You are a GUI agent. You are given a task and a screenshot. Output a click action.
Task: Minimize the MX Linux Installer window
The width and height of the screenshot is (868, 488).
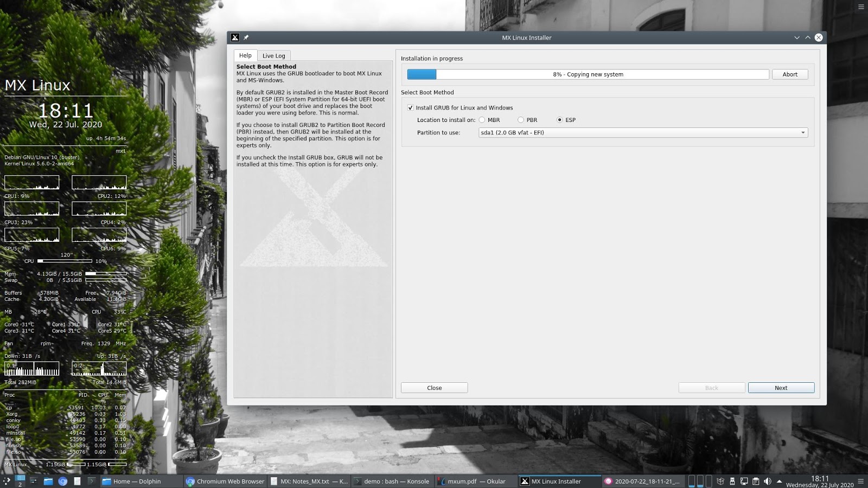point(796,37)
